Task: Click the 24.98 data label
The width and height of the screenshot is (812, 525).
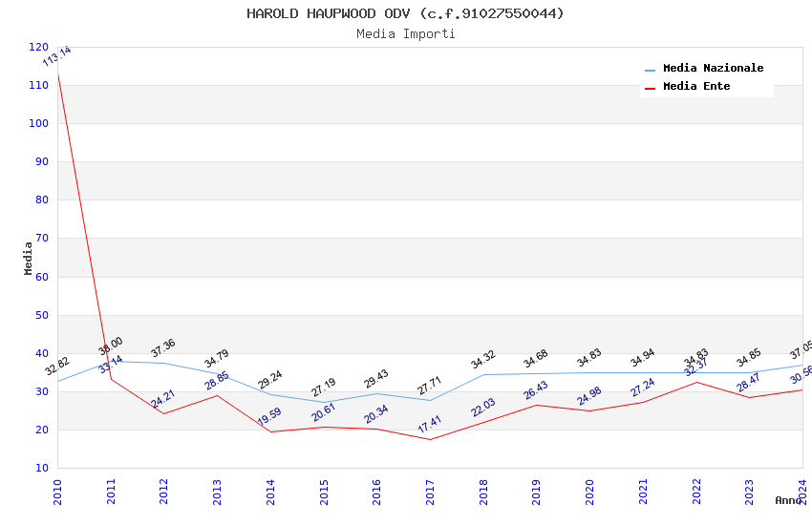Action: [x=588, y=396]
